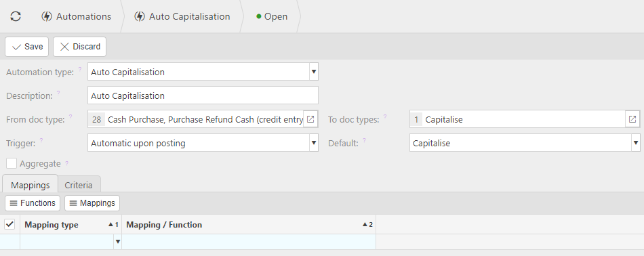
Task: Click help question mark beside Aggregate
Action: click(67, 163)
